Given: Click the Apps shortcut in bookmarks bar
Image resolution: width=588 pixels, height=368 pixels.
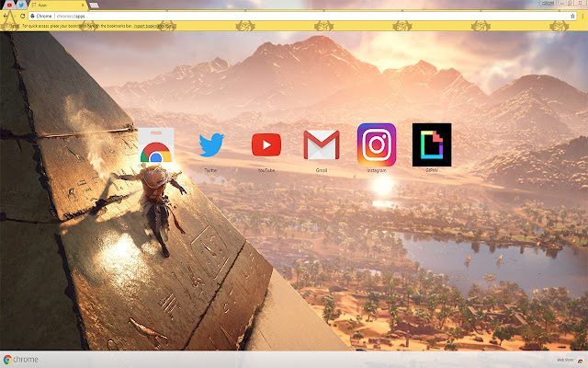Looking at the screenshot, I should pyautogui.click(x=11, y=26).
